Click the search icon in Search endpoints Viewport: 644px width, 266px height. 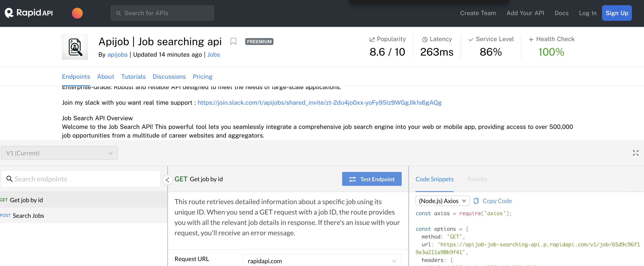coord(9,179)
